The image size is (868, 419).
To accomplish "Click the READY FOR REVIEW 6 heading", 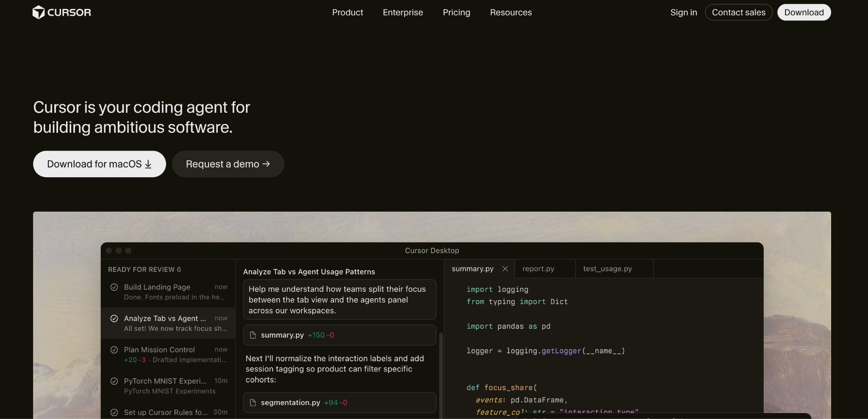I will coord(145,269).
